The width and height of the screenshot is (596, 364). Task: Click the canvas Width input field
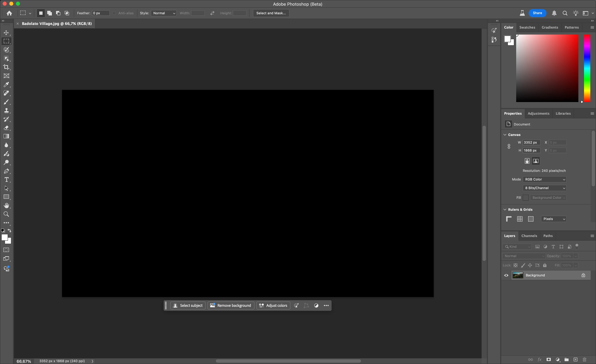531,143
